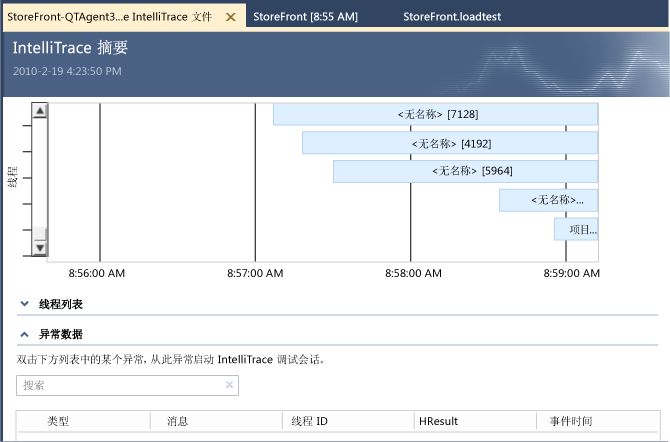Expand the 线程列表 section chevron
The height and width of the screenshot is (442, 670).
(x=24, y=304)
